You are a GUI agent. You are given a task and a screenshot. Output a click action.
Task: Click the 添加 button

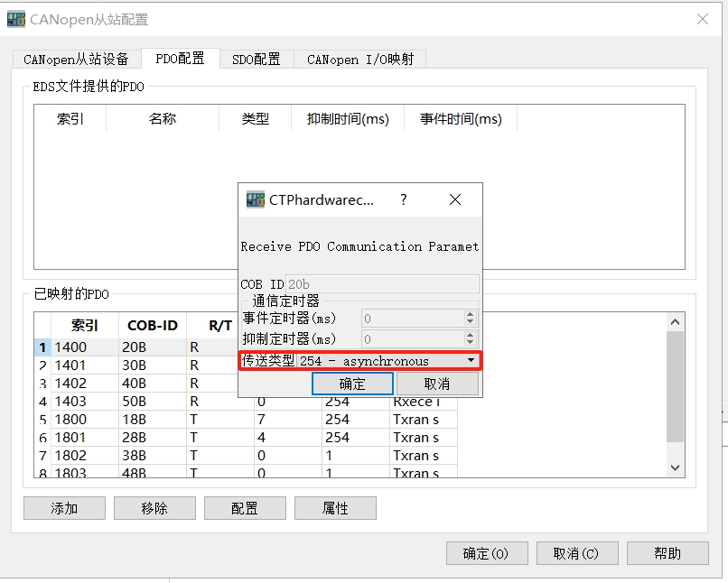(64, 508)
